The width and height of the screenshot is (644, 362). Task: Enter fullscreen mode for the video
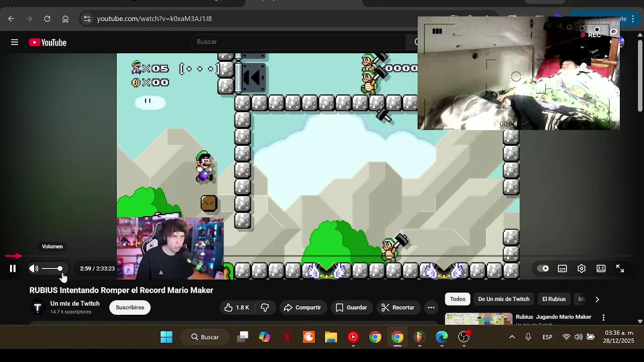(x=620, y=268)
